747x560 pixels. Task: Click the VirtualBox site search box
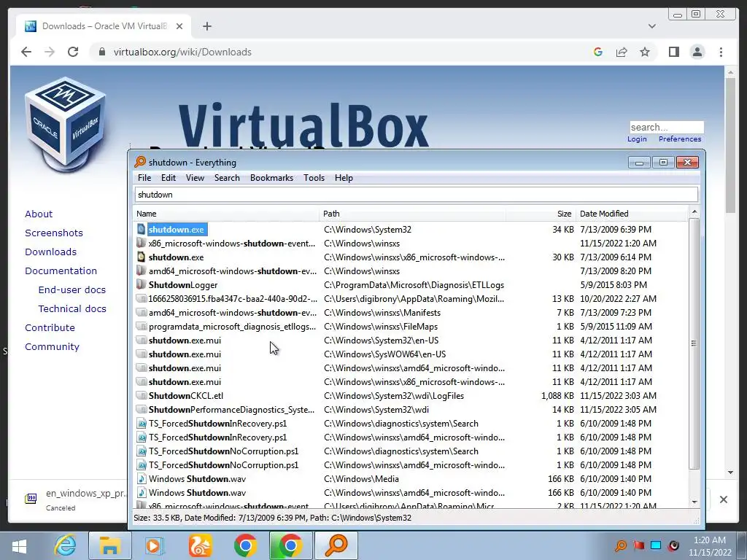coord(666,127)
